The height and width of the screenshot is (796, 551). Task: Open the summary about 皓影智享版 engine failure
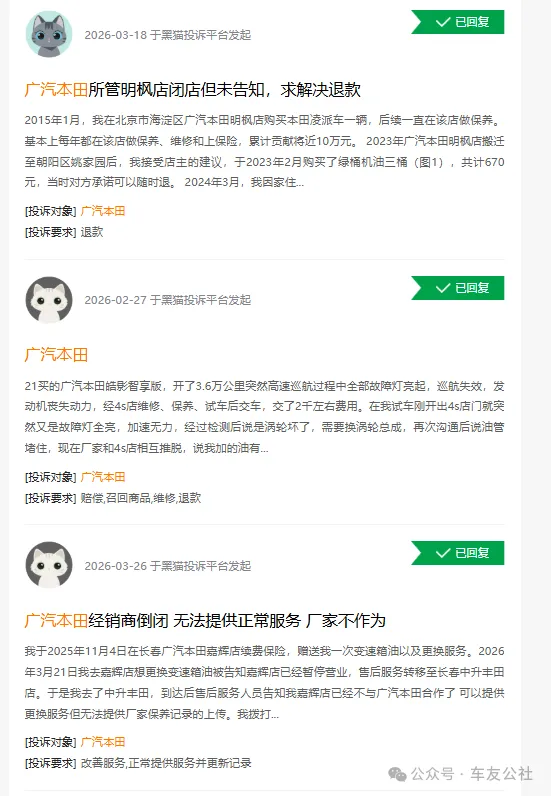click(x=264, y=417)
